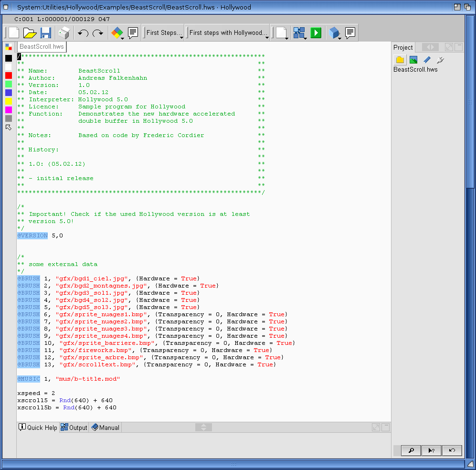This screenshot has width=476, height=470.
Task: Detach the Project panel with its arrow icon
Action: tap(449, 47)
